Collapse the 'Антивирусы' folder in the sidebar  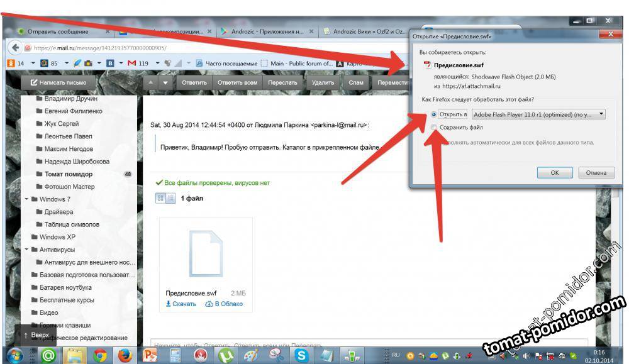[x=26, y=250]
